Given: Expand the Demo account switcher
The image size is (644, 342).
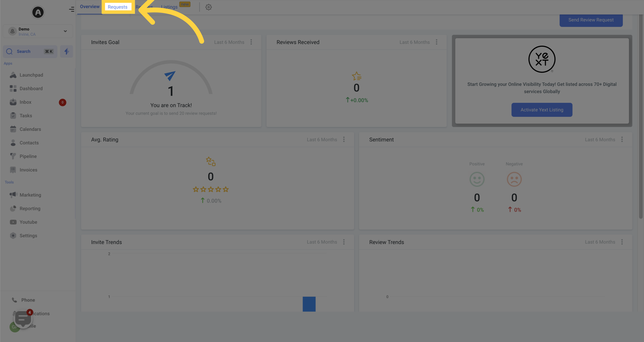Looking at the screenshot, I should [38, 31].
